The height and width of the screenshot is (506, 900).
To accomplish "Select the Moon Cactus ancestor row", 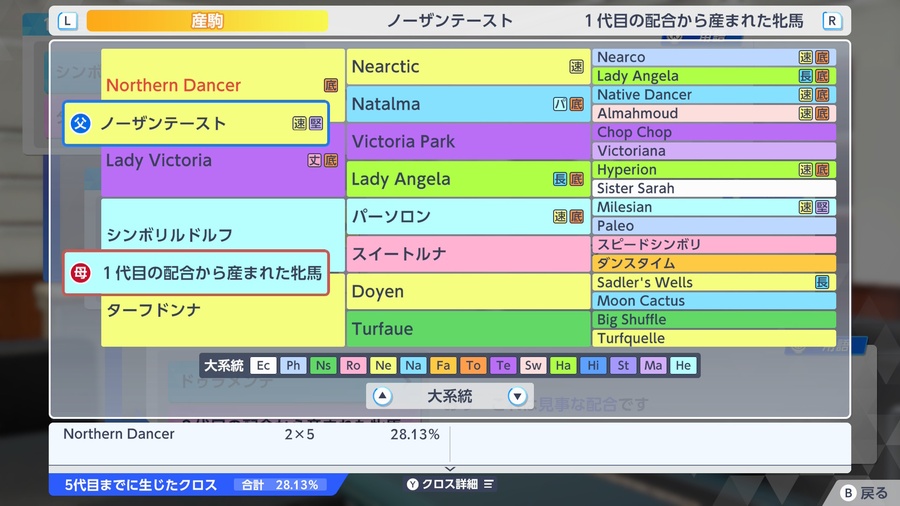I will coord(714,301).
